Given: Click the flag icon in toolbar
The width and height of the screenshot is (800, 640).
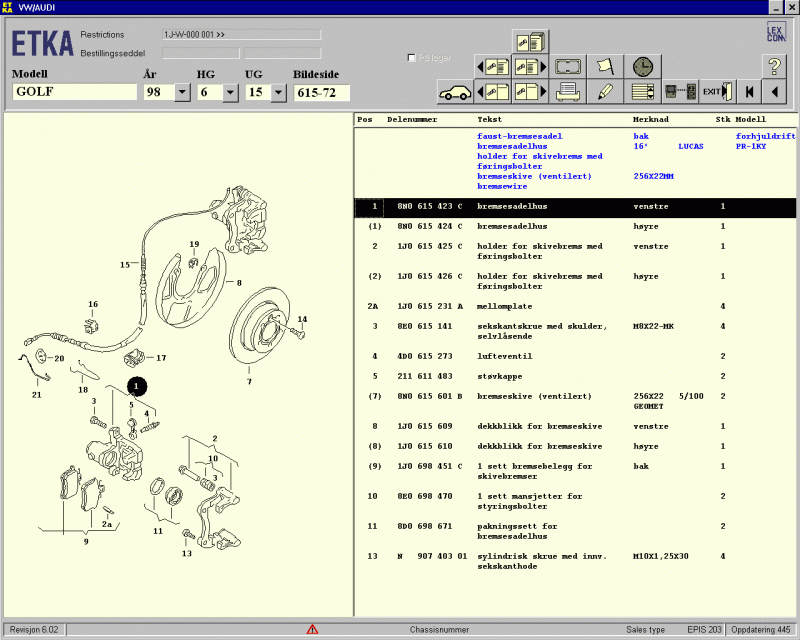Looking at the screenshot, I should (x=605, y=67).
